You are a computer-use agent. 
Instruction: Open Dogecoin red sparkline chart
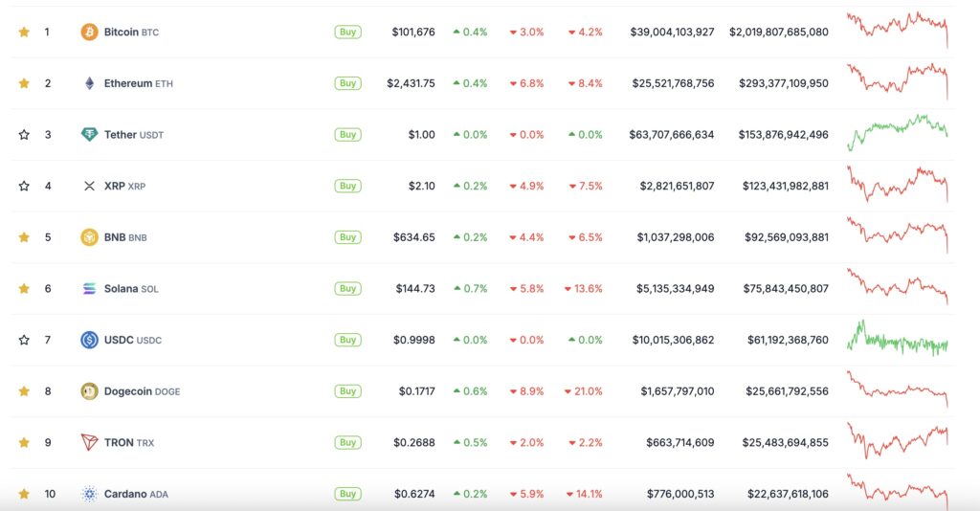(x=898, y=389)
